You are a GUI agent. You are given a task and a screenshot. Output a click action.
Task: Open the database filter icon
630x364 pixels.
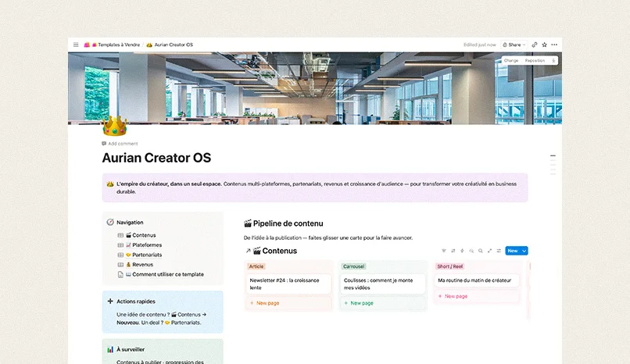click(x=444, y=251)
